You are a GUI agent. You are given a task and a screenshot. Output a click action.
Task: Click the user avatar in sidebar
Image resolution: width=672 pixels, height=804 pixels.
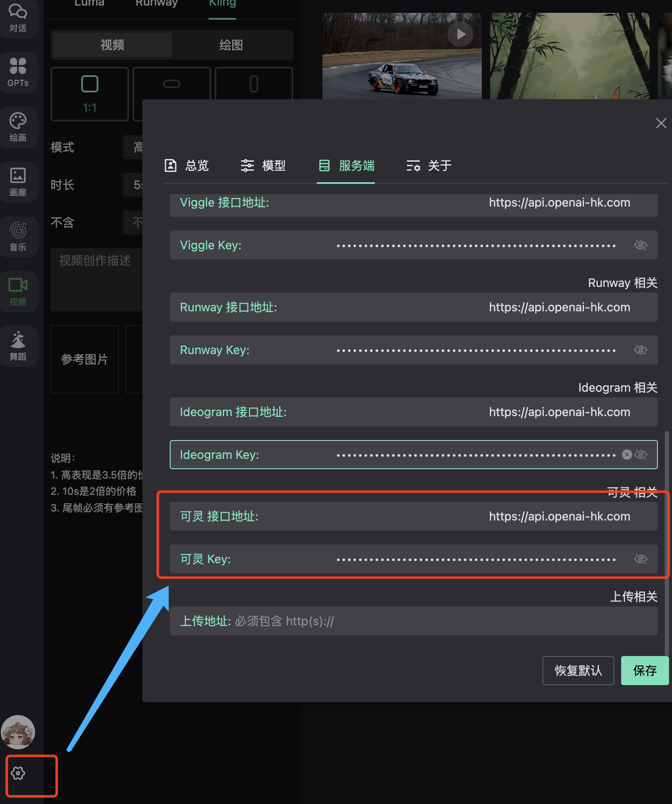[x=18, y=732]
